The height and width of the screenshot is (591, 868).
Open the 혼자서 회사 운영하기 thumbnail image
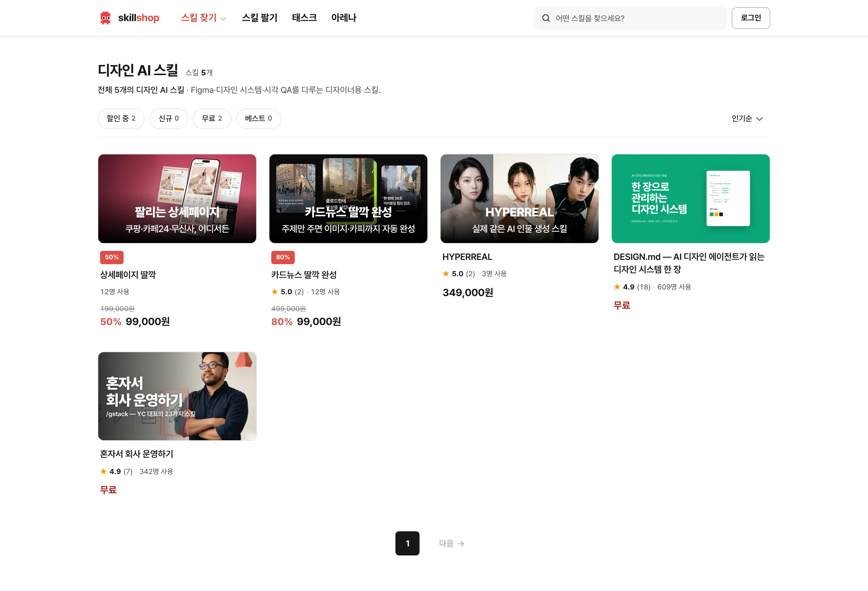pyautogui.click(x=177, y=396)
